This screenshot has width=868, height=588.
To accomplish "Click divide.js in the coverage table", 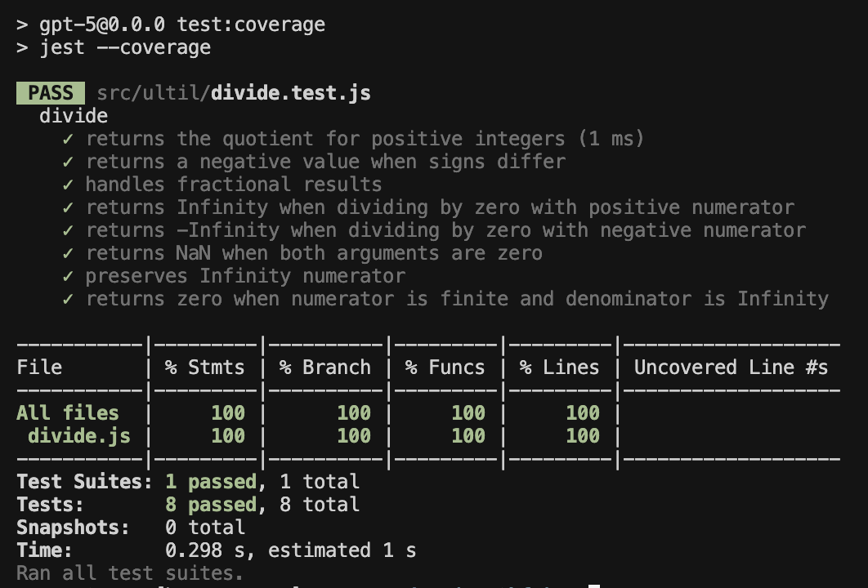I will pos(78,436).
